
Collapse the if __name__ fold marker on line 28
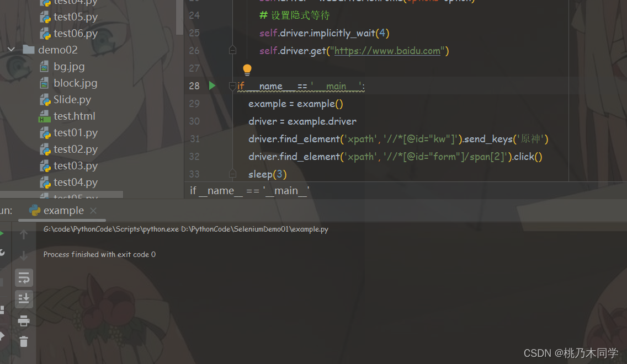click(232, 85)
